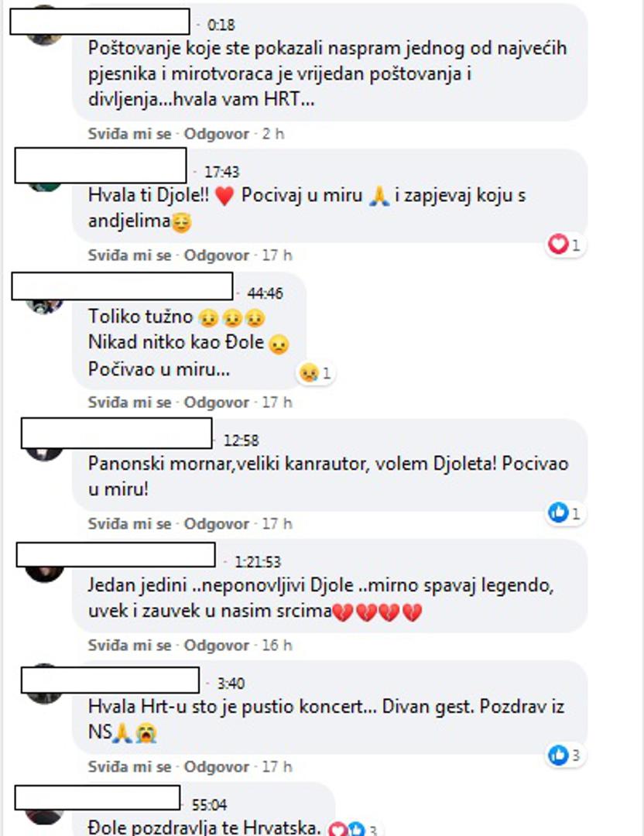Click 'Odgovor' under 'Panonski mornar' comment
Screen dimensions: 644x836
pos(217,523)
